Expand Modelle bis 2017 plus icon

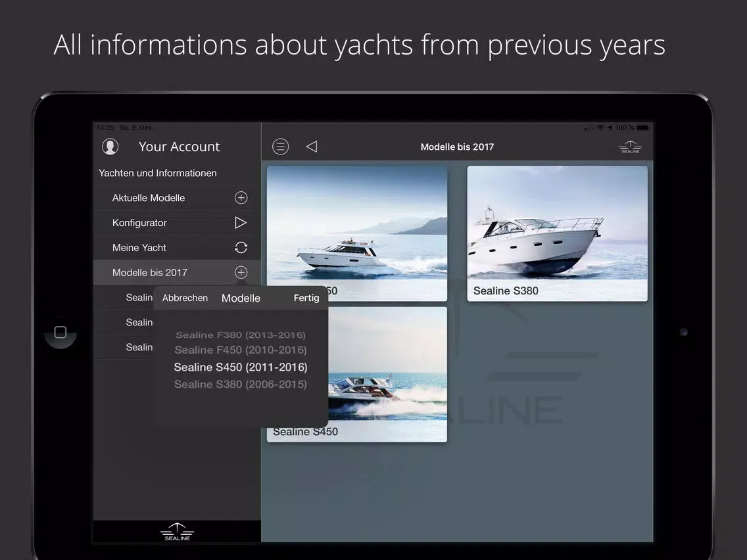241,272
